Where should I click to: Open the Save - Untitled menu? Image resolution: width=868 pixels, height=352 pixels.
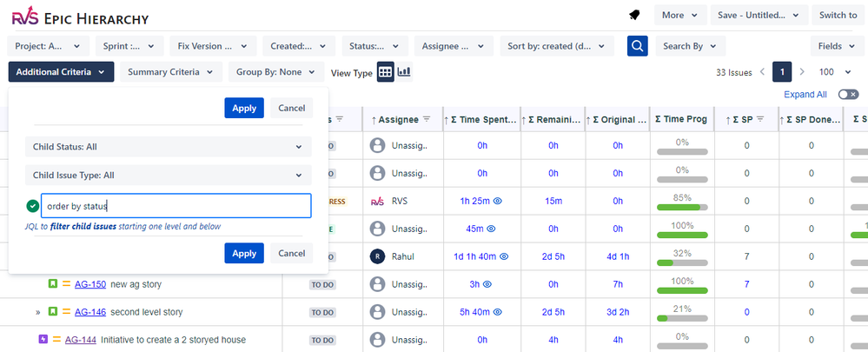[759, 15]
